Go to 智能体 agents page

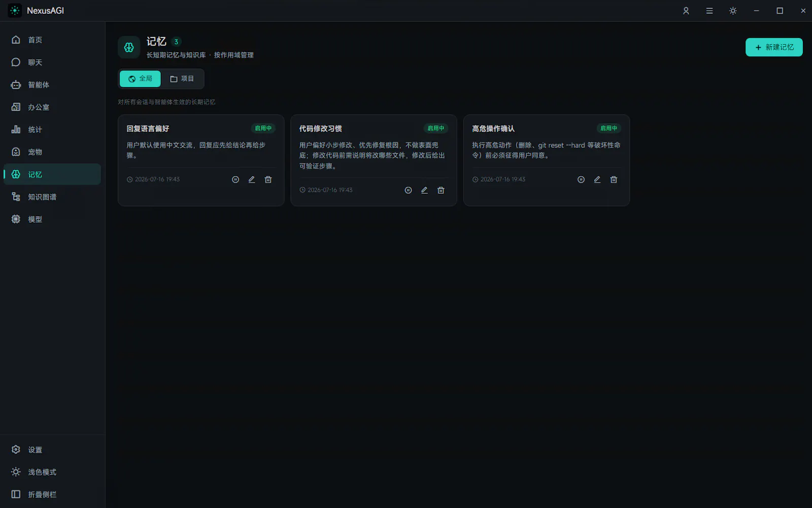point(52,84)
